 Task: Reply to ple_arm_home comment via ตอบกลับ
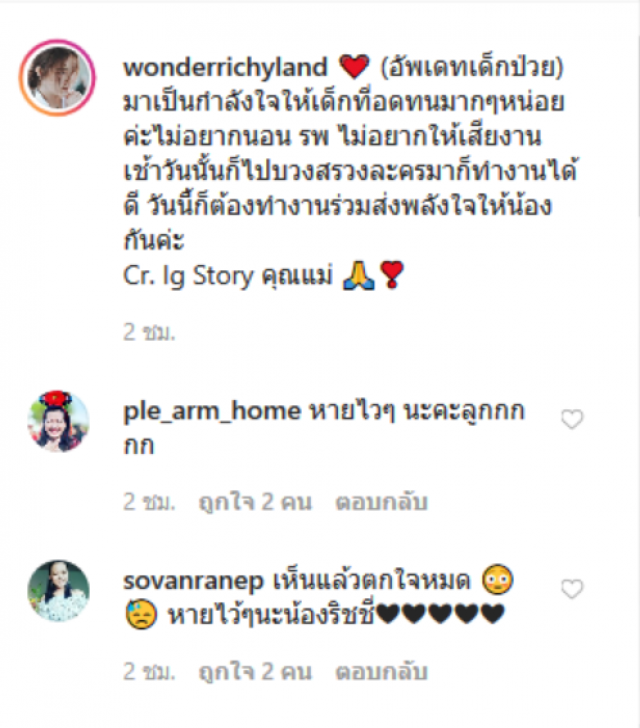point(381,502)
